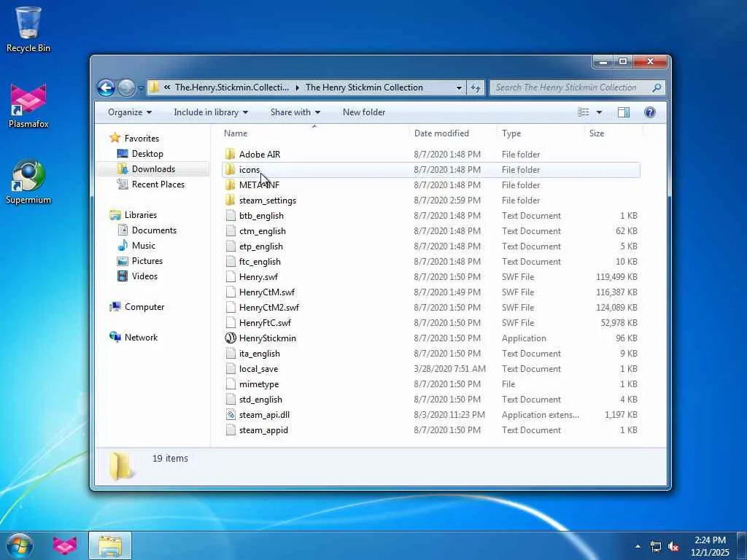Screen dimensions: 747x560
Task: Select the Adobe AIR folder icon
Action: pyautogui.click(x=230, y=155)
